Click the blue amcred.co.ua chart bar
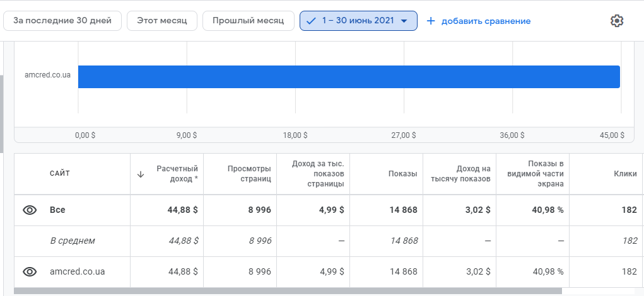The width and height of the screenshot is (644, 296). 349,77
